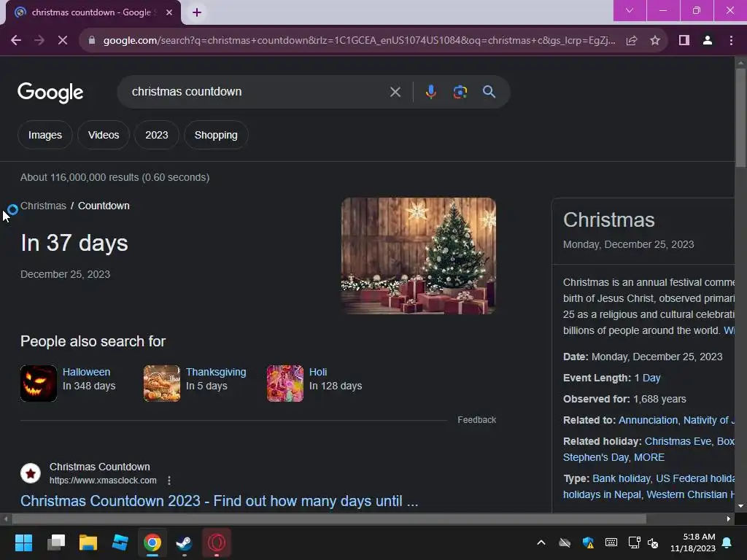Stop loading the page

click(x=63, y=41)
